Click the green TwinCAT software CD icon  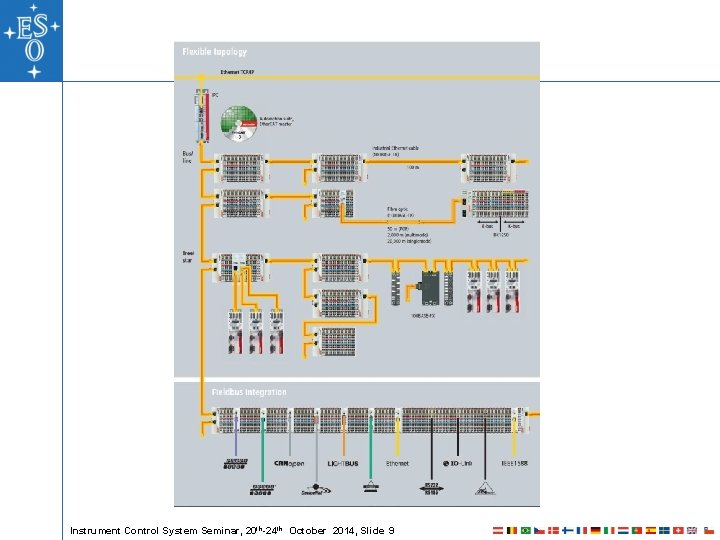coord(239,124)
